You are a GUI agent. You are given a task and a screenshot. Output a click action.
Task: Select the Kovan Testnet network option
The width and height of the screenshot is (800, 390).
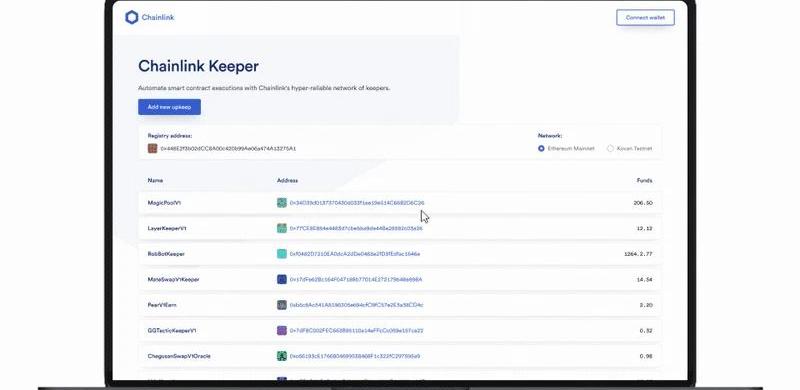(610, 149)
